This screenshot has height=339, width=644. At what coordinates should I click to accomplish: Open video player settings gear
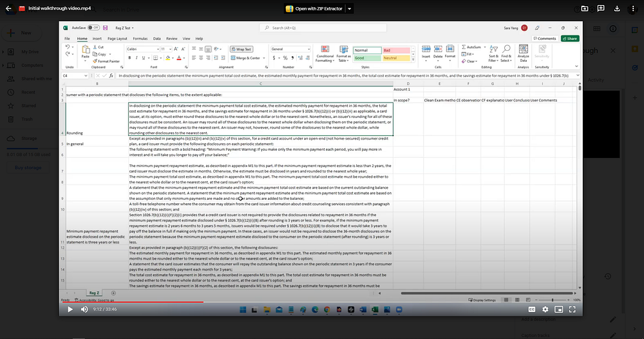pyautogui.click(x=544, y=309)
